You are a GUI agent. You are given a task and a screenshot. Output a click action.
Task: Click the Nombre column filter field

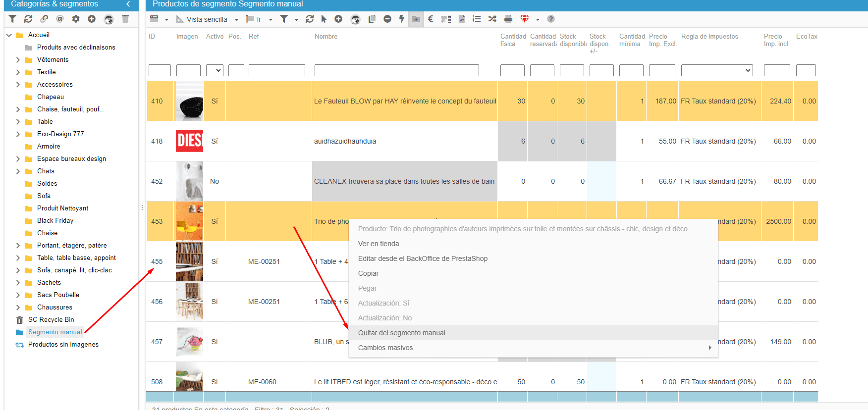click(x=396, y=70)
